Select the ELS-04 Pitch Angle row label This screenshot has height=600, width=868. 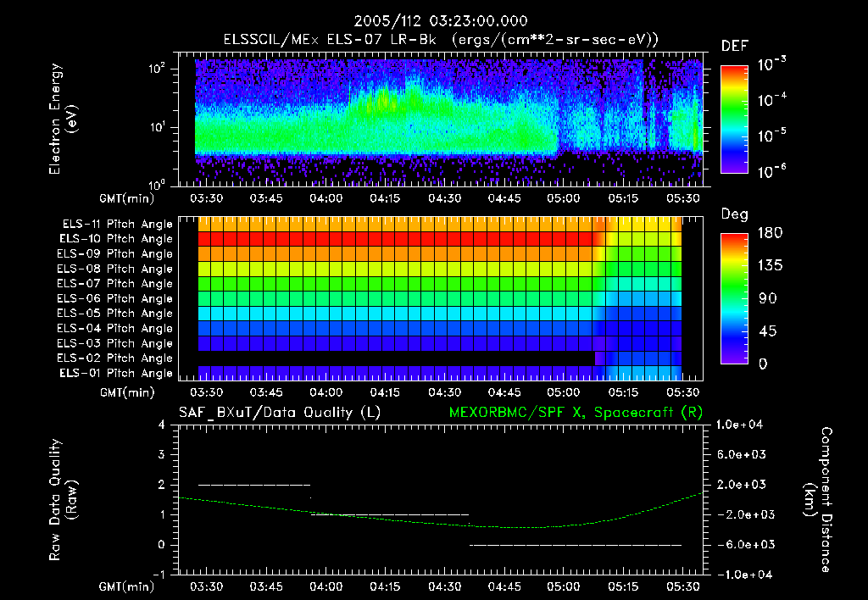coord(115,328)
